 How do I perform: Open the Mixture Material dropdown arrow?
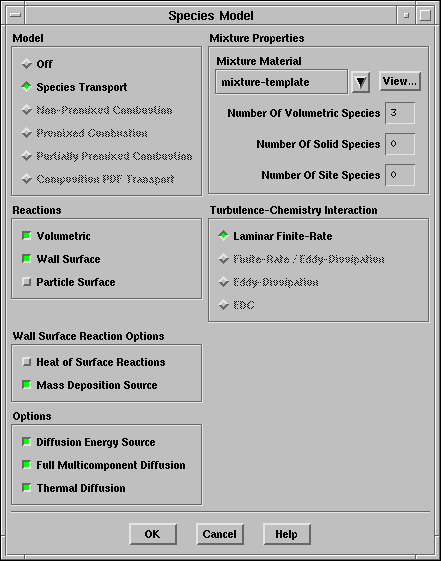pyautogui.click(x=361, y=82)
